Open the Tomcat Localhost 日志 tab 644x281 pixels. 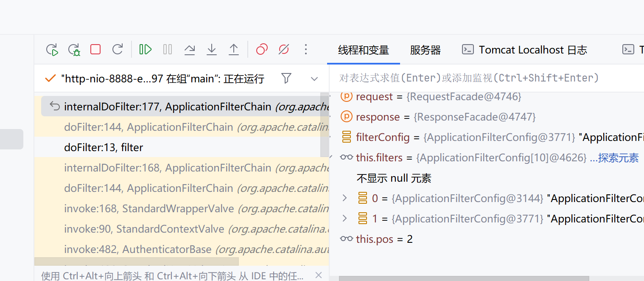click(524, 50)
